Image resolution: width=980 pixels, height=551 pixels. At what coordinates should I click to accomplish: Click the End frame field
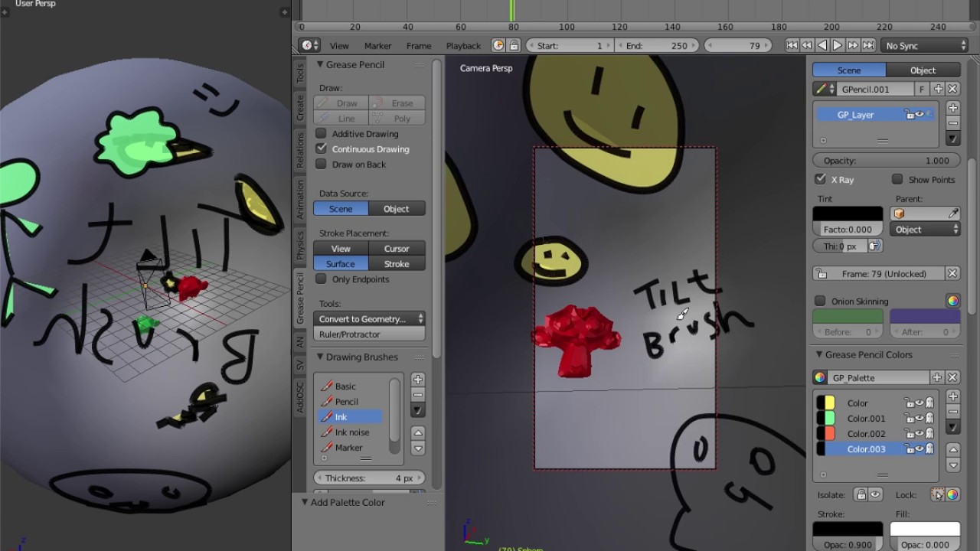click(658, 45)
